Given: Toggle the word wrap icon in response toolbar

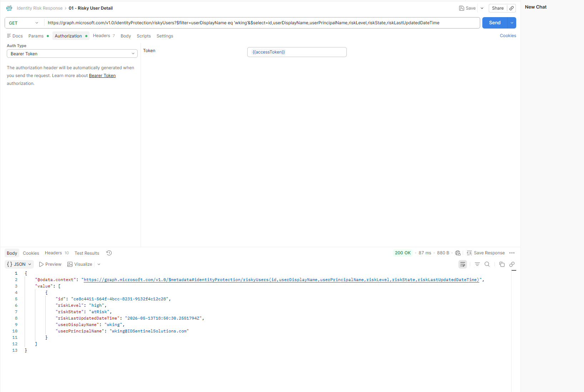Looking at the screenshot, I should point(463,264).
